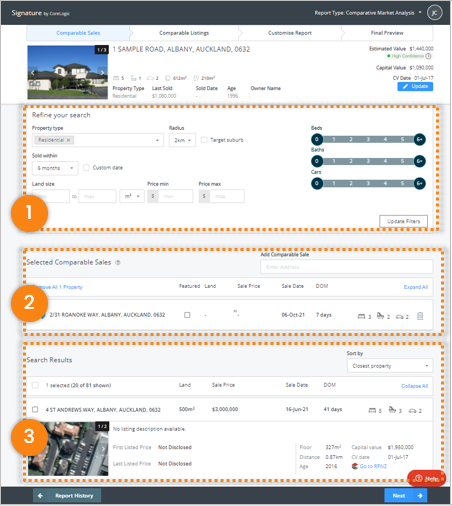Viewport: 452px width, 506px height.
Task: Go to Final Preview step
Action: [x=387, y=33]
